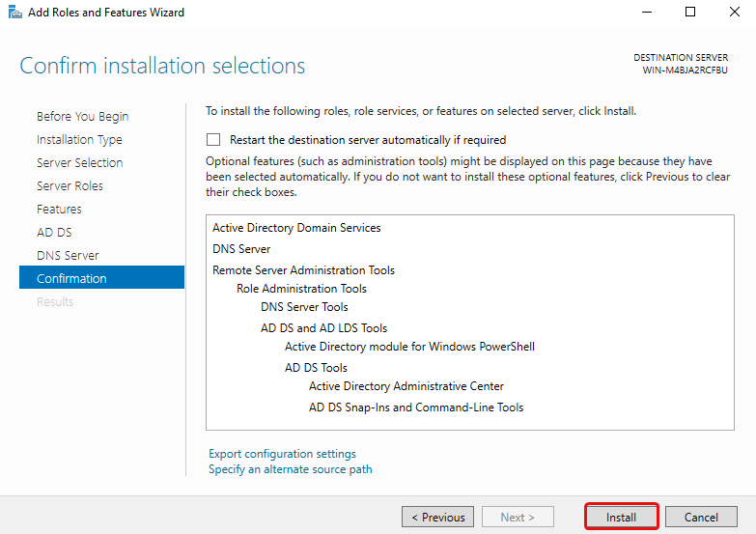The width and height of the screenshot is (756, 534).
Task: Select AD DS Snap-Ins and Command-Line Tools
Action: coord(416,408)
